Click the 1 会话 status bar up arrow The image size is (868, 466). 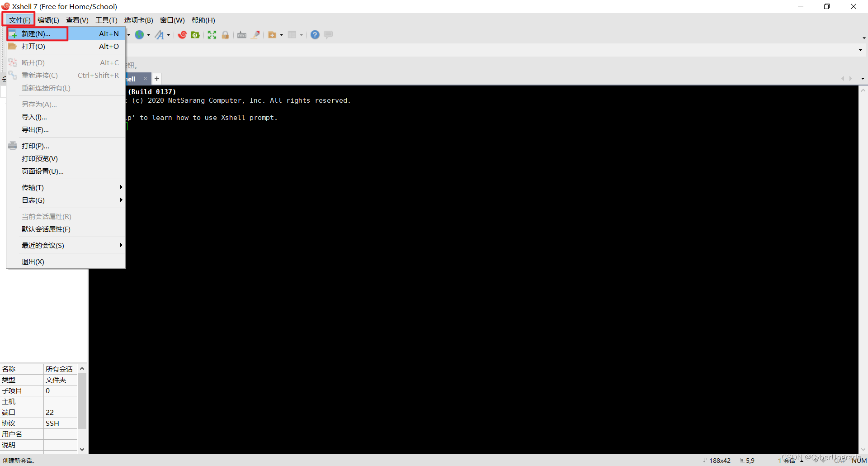click(802, 461)
